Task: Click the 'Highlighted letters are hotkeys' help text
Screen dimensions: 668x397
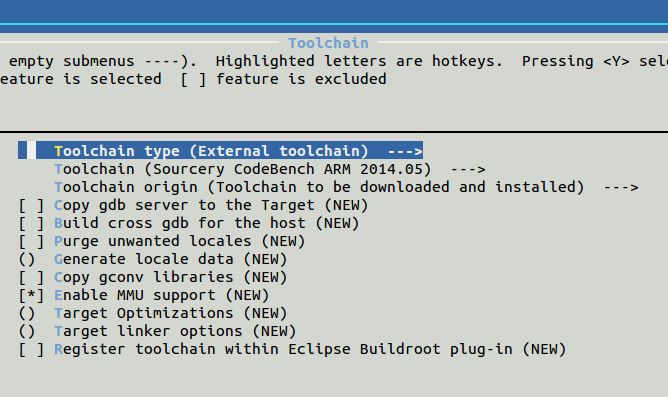Action: tap(359, 61)
